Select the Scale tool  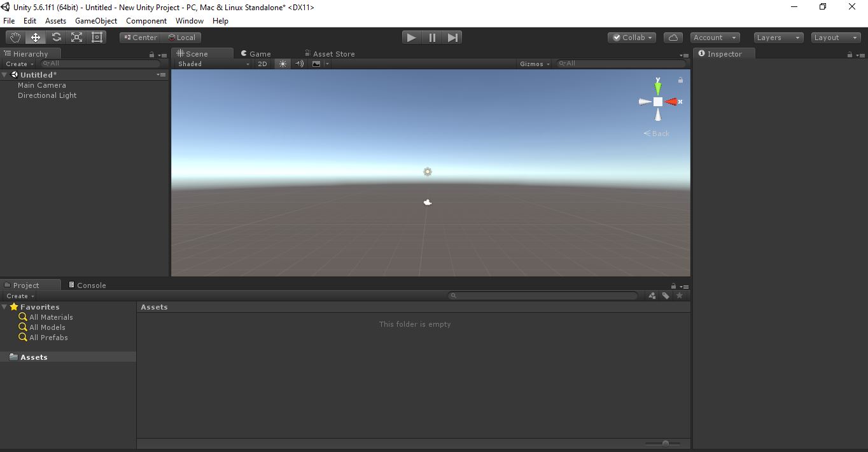tap(76, 37)
